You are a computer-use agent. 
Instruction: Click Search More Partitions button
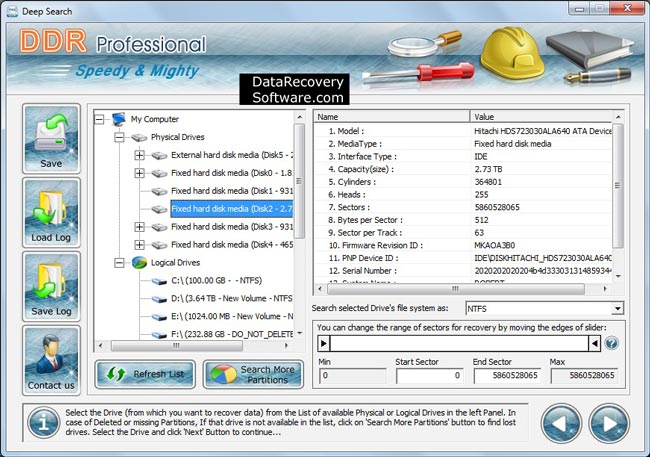point(253,374)
